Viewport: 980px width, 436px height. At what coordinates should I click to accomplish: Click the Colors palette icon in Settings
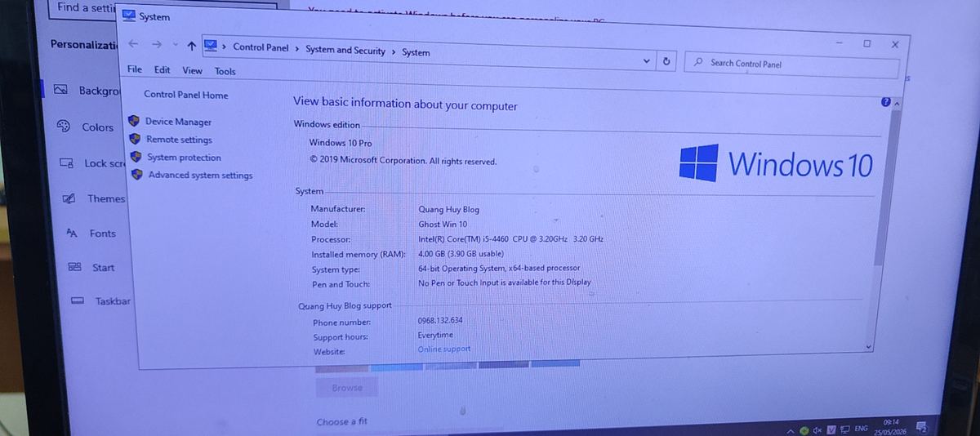pyautogui.click(x=63, y=127)
